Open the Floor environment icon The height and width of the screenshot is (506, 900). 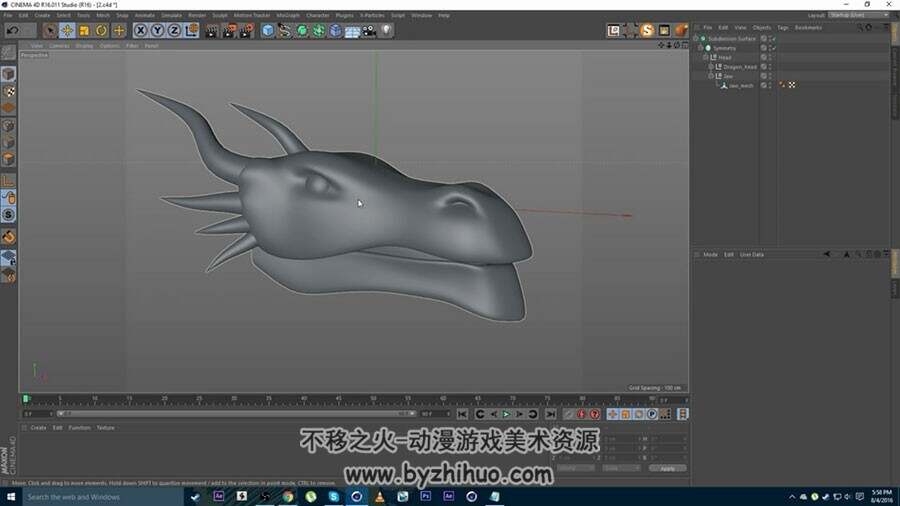352,30
